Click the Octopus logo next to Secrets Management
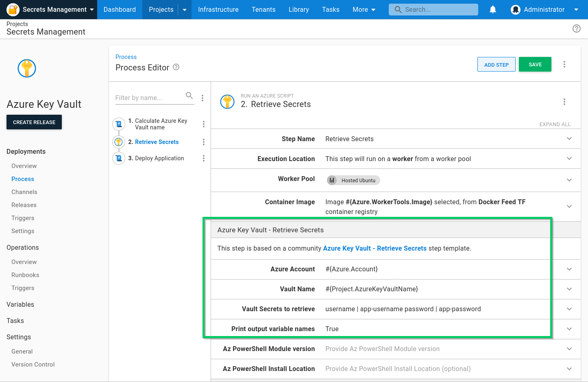Viewport: 588px width, 382px height. click(x=13, y=9)
